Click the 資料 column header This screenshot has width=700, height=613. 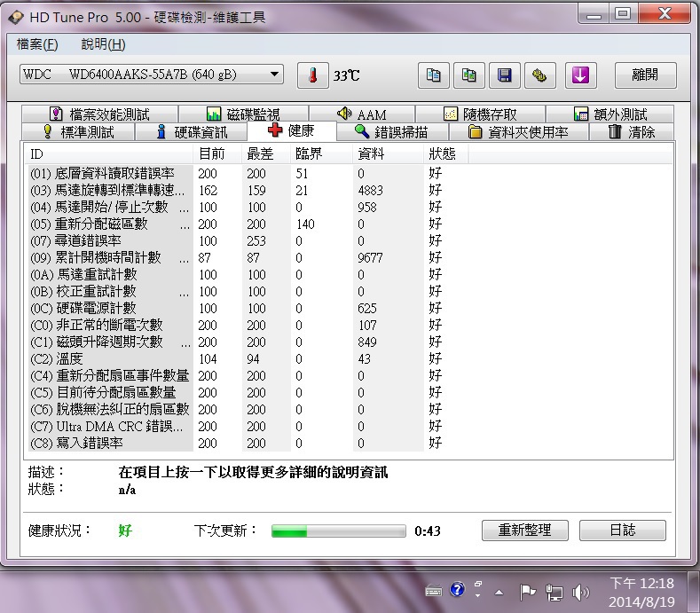click(389, 154)
